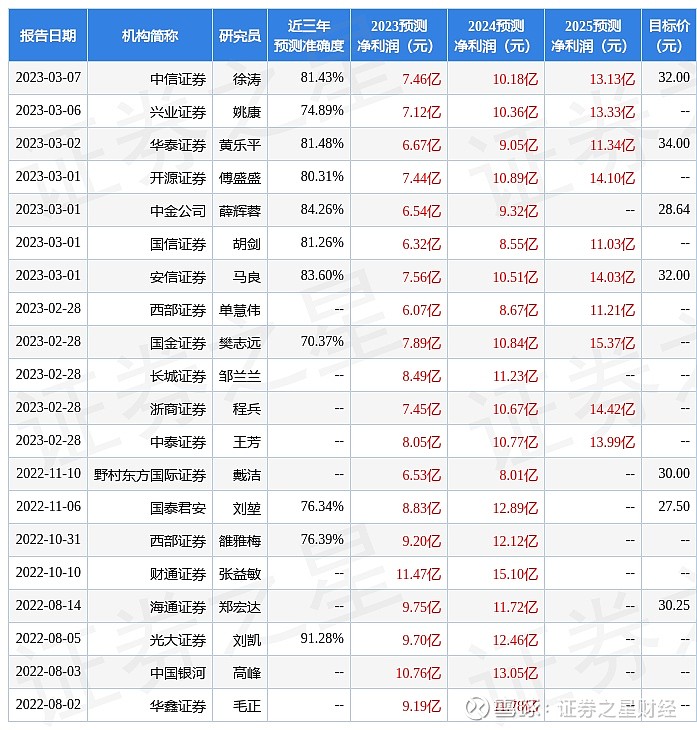Click accuracy value 91.28%
Screen dimensions: 697x730
322,639
